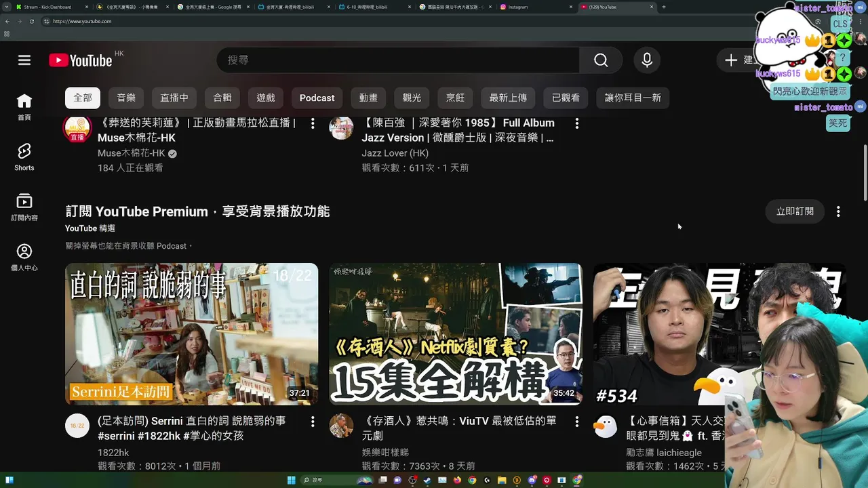Open three-dot menu for 陳百強 Jazz video
868x488 pixels.
(x=577, y=123)
